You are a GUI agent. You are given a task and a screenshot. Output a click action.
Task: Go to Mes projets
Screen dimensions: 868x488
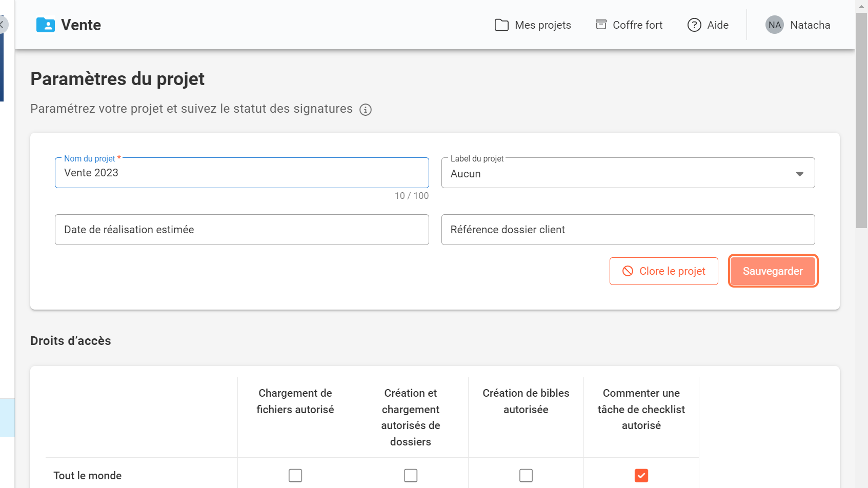[x=542, y=25]
